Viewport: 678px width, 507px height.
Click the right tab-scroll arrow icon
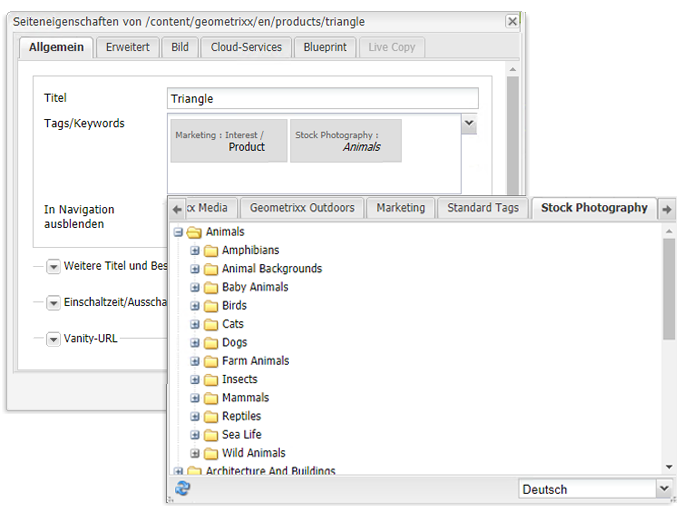pyautogui.click(x=667, y=209)
